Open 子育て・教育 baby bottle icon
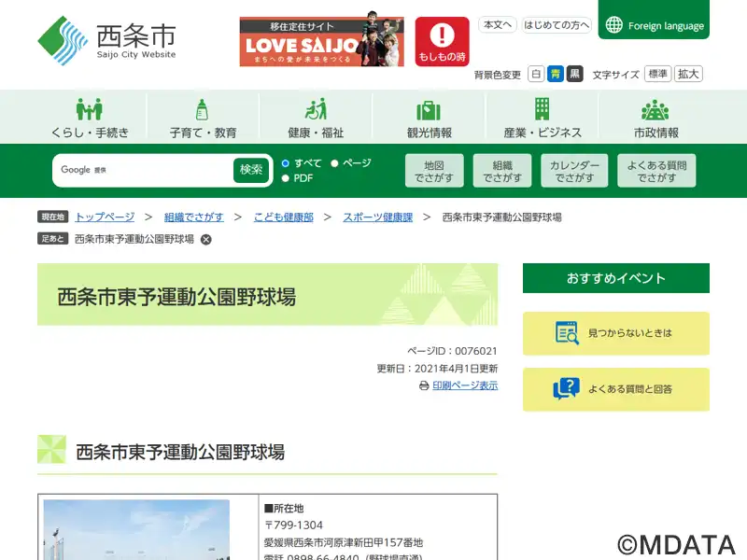The width and height of the screenshot is (747, 560). coord(203,109)
